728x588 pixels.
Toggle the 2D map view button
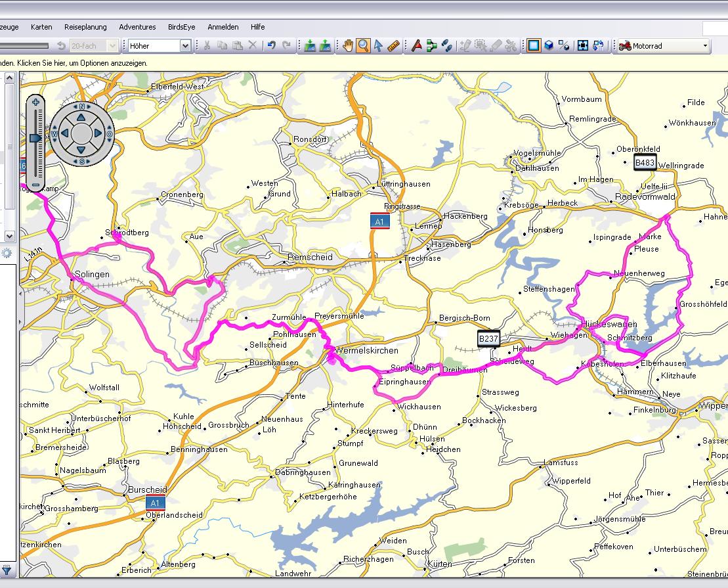[x=533, y=45]
